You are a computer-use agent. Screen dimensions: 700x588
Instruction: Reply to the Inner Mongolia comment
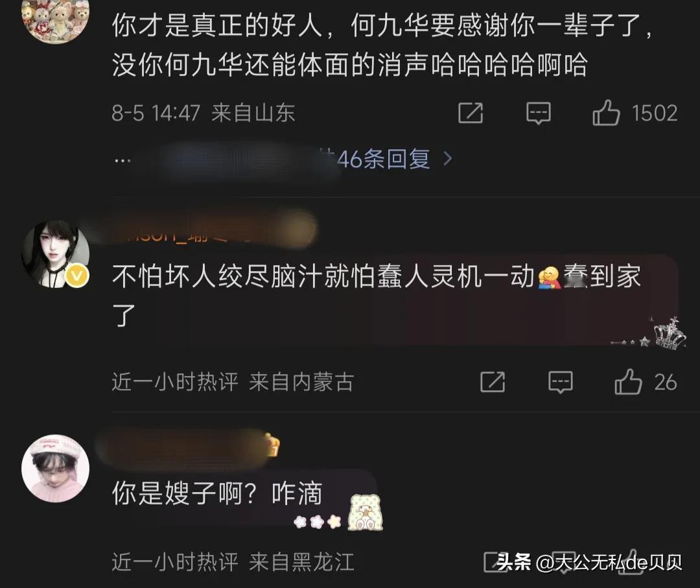tap(560, 382)
